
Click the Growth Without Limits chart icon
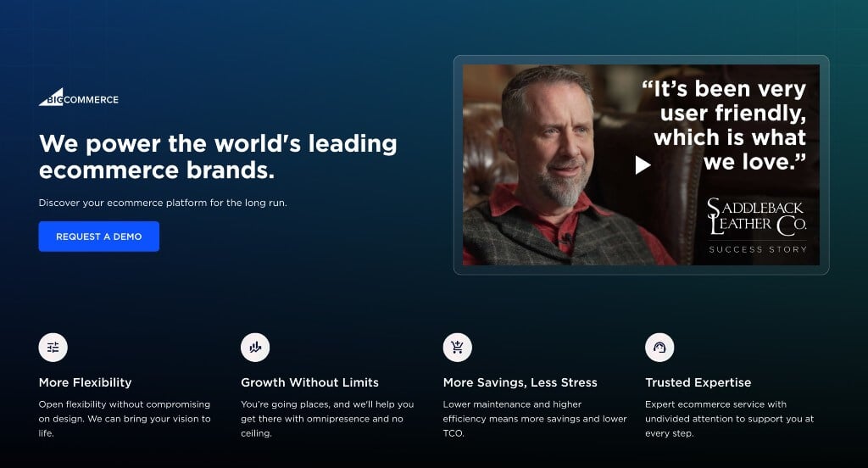coord(255,348)
